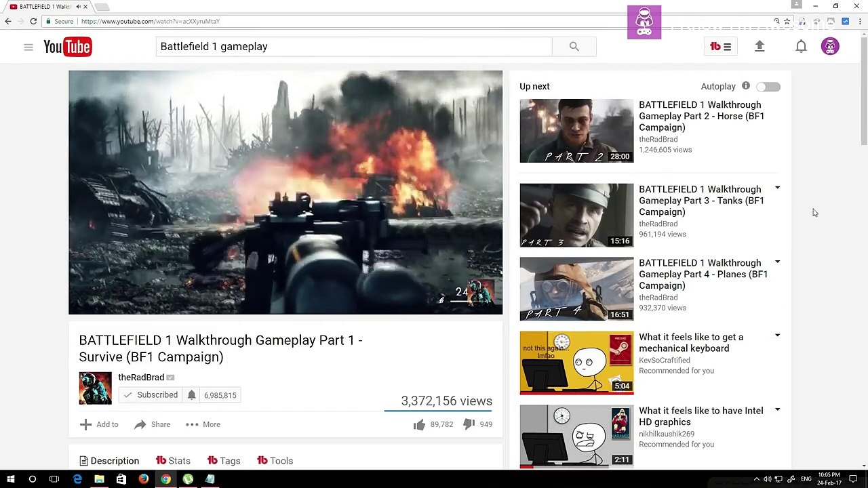This screenshot has width=868, height=488.
Task: Expand the More actions menu
Action: (203, 424)
